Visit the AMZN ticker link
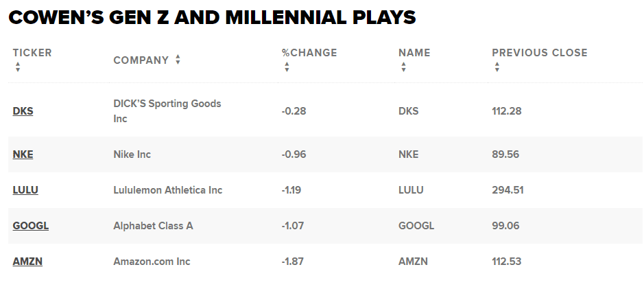The image size is (644, 289). click(x=27, y=262)
